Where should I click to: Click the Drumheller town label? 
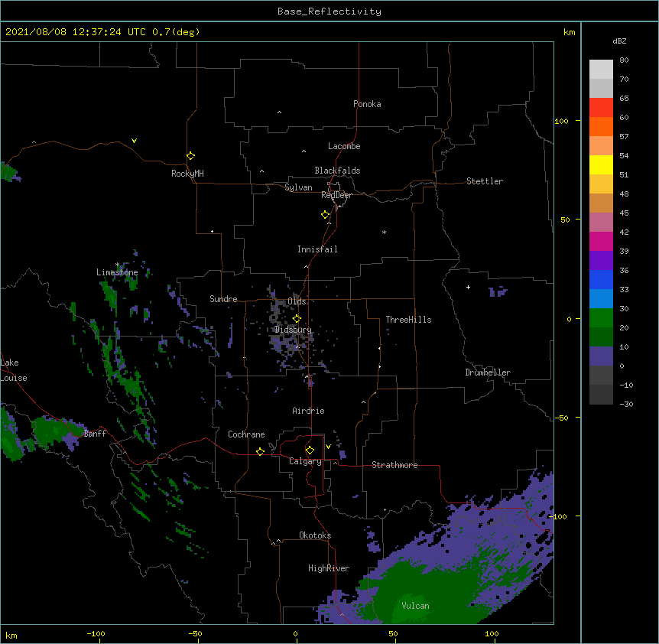tap(488, 372)
